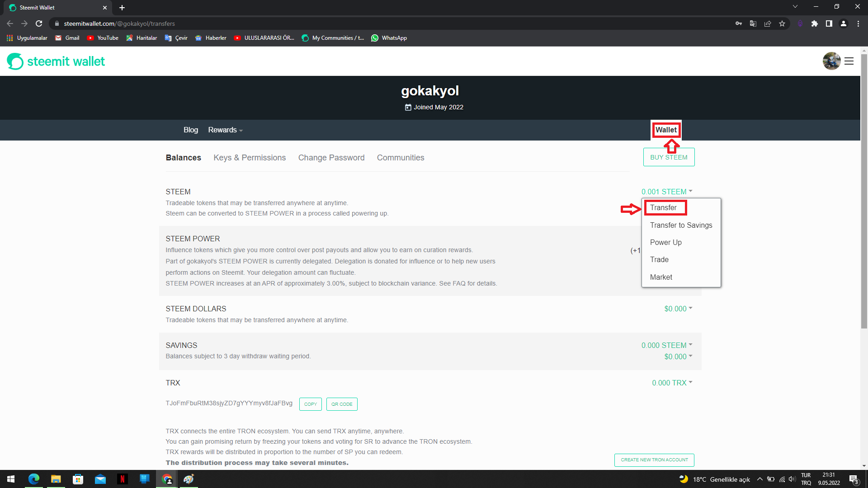
Task: Copy the TRX address with COPY button
Action: tap(310, 404)
